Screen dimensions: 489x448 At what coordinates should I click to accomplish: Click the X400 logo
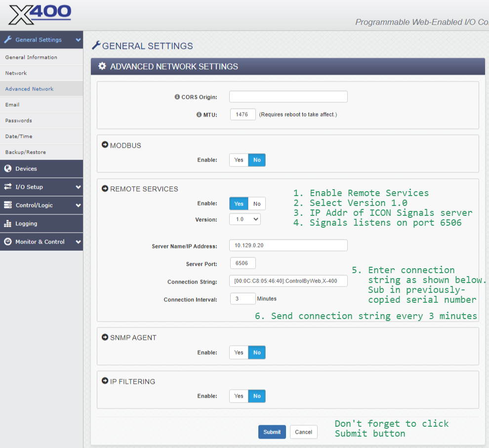(40, 15)
